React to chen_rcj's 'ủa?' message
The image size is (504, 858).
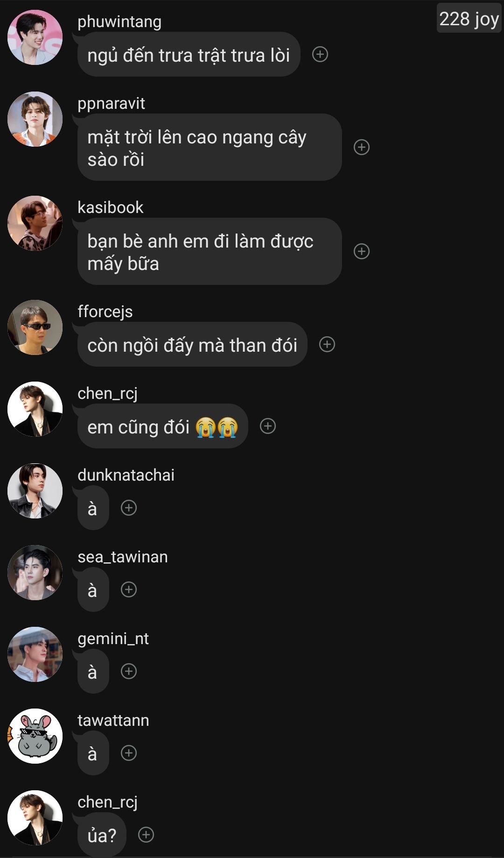(x=146, y=835)
